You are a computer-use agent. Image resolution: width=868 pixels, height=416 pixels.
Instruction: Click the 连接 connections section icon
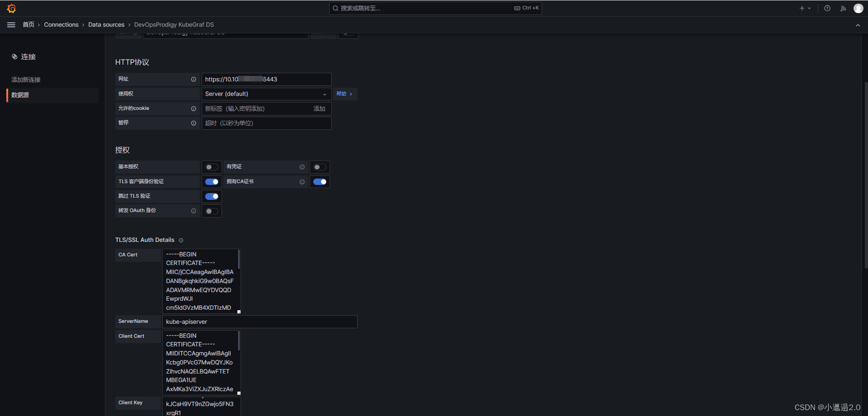click(x=14, y=57)
